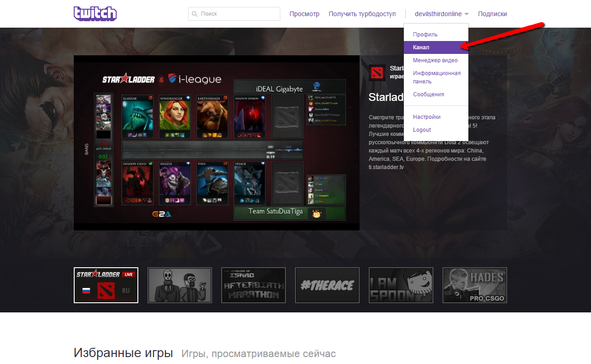Viewport: 591px width, 364px height.
Task: Select Профиль from the account menu
Action: (x=436, y=35)
